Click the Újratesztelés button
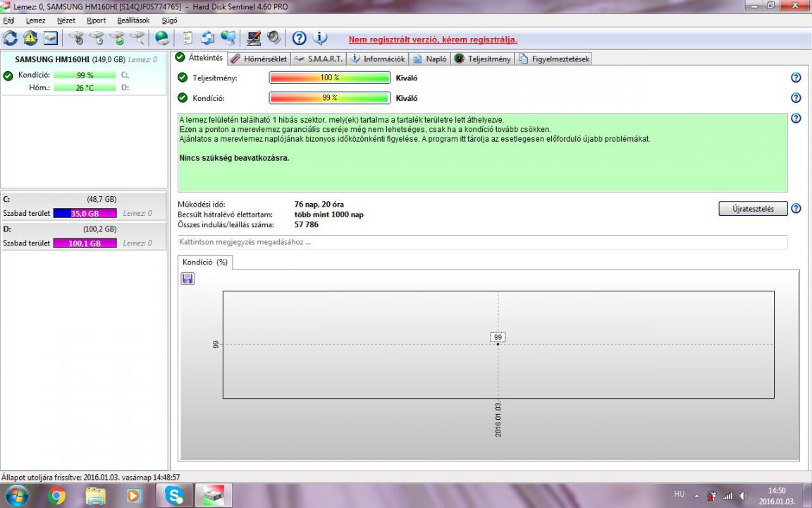812x508 pixels. point(753,208)
